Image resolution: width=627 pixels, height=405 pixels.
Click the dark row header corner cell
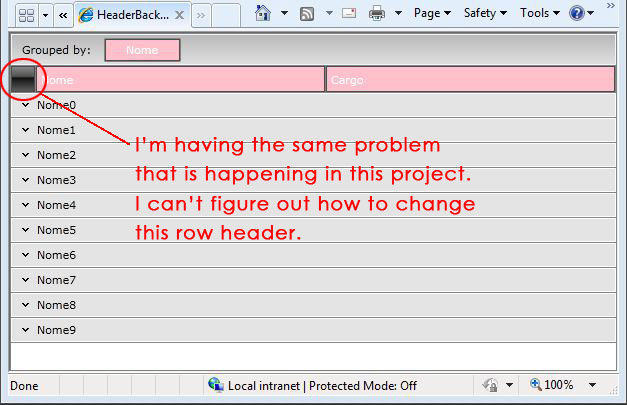click(23, 79)
